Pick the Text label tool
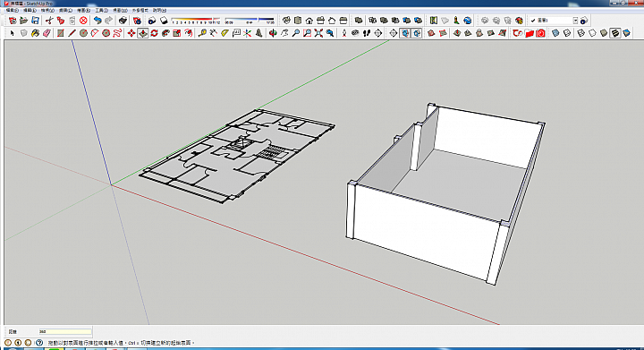This screenshot has width=644, height=350. click(x=236, y=33)
